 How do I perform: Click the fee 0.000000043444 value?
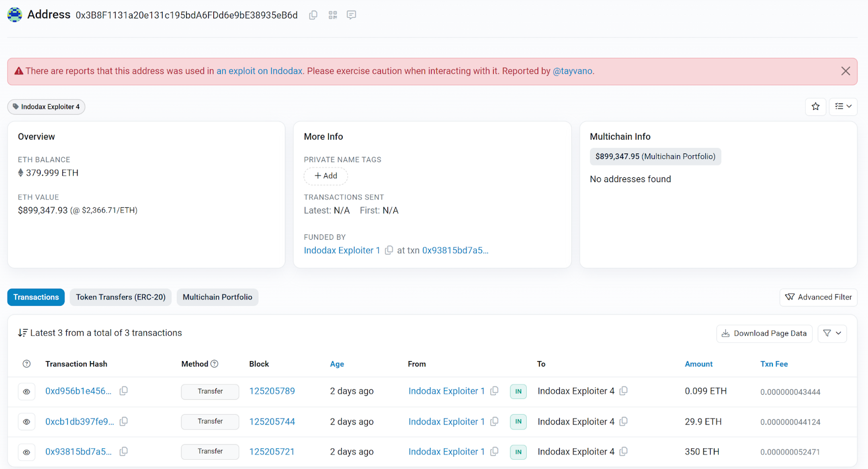[x=790, y=392]
